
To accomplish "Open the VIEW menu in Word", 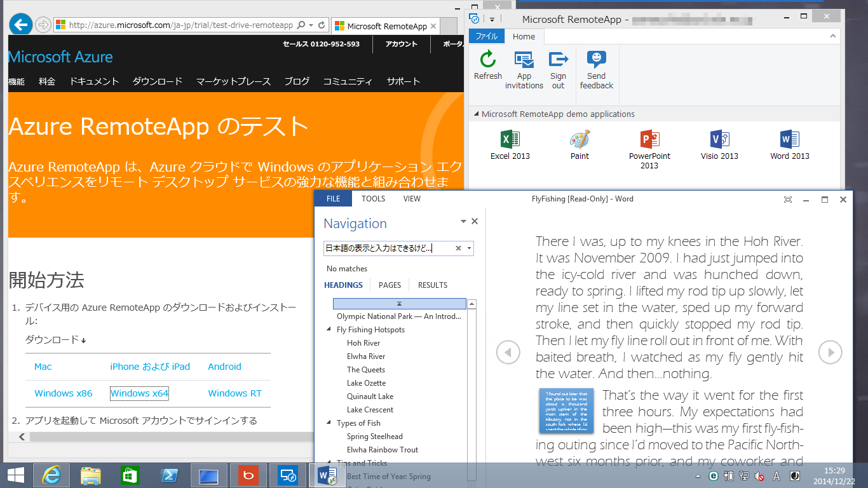I will (412, 199).
